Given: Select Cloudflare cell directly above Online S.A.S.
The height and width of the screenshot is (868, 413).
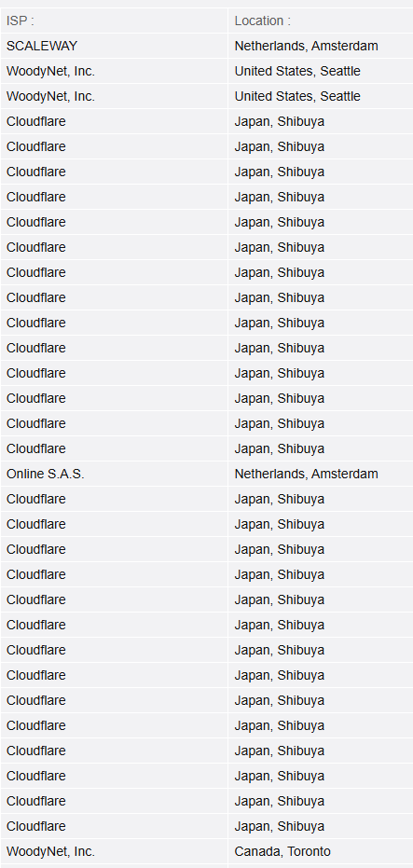Looking at the screenshot, I should click(114, 448).
